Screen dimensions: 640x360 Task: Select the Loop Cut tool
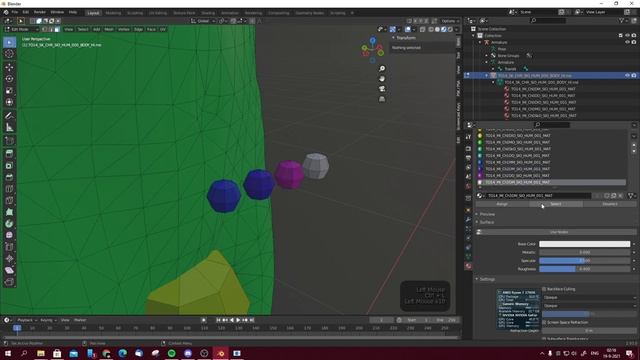click(x=9, y=189)
